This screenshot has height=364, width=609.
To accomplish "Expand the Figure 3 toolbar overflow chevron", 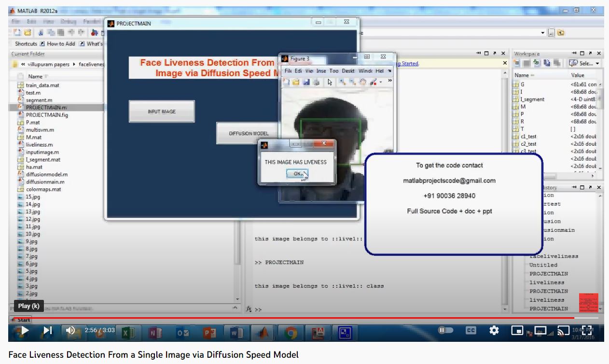I will (389, 81).
